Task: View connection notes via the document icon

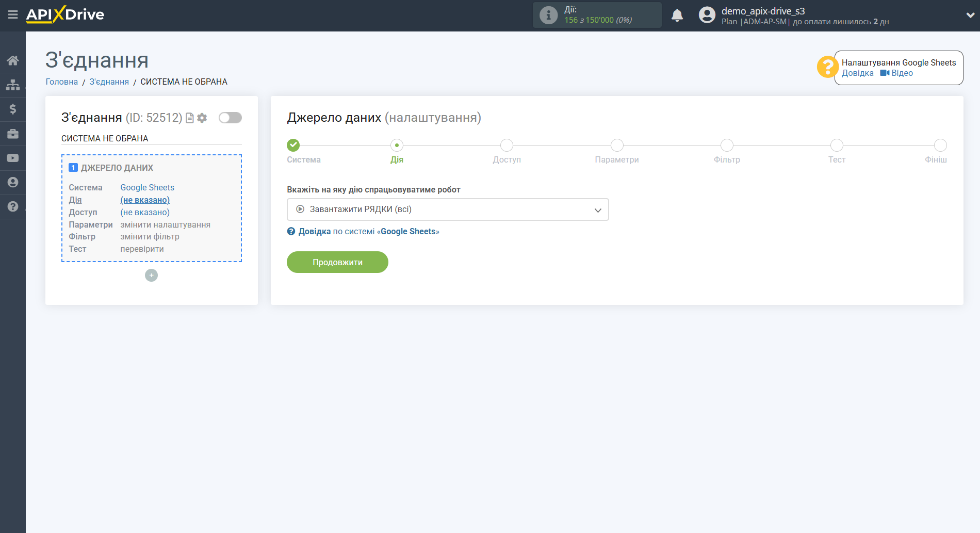Action: 189,118
